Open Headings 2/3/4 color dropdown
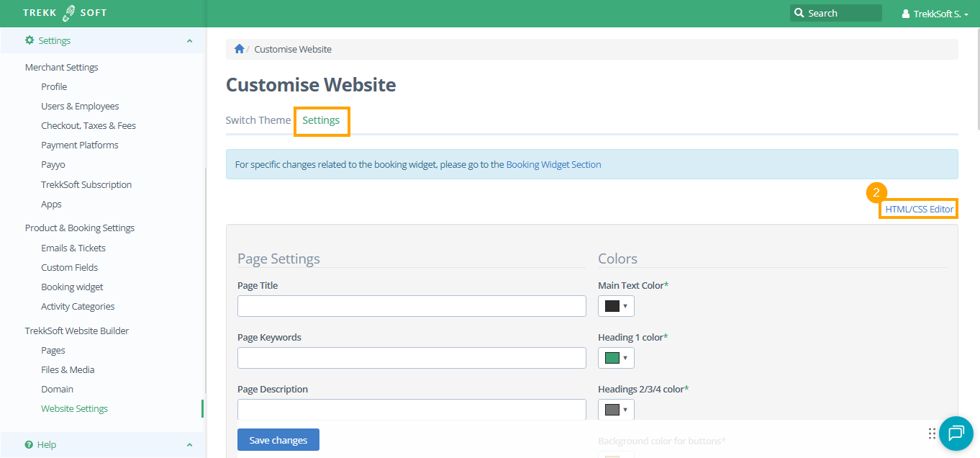This screenshot has height=458, width=980. (616, 410)
